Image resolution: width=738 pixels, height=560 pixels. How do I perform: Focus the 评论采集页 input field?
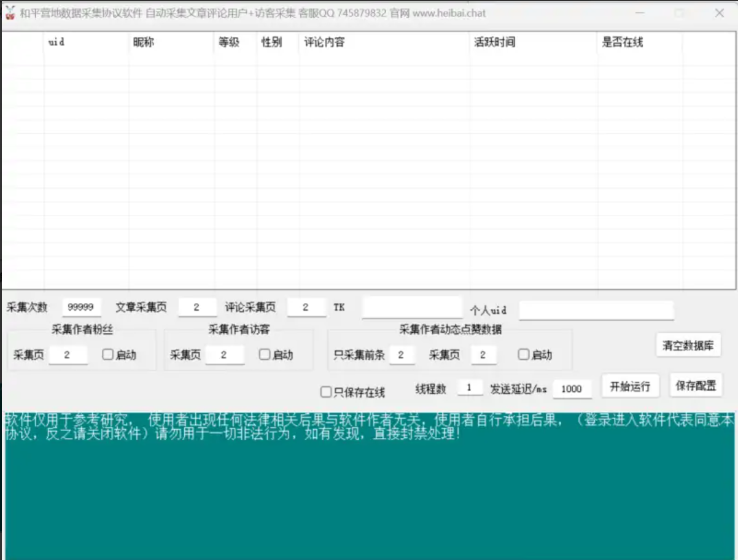point(306,307)
